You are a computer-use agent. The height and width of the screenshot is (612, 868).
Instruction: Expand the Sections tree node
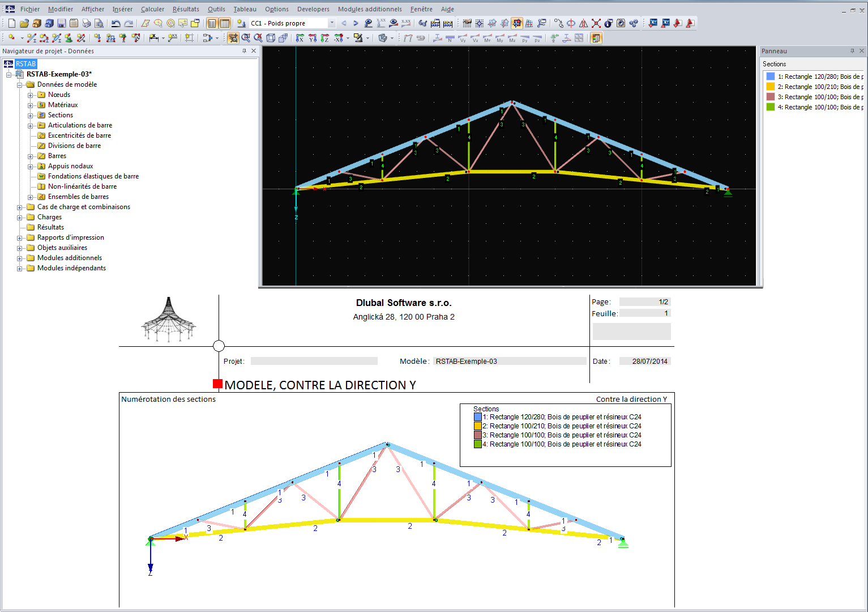point(31,116)
